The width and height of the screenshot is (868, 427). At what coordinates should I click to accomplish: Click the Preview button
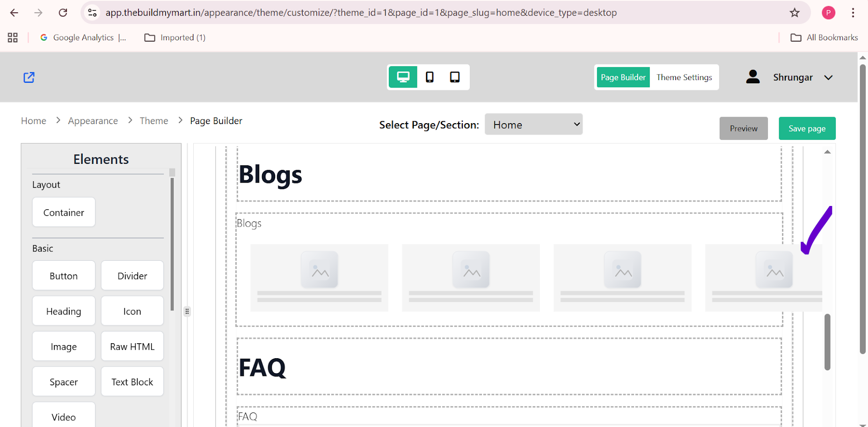pyautogui.click(x=744, y=128)
